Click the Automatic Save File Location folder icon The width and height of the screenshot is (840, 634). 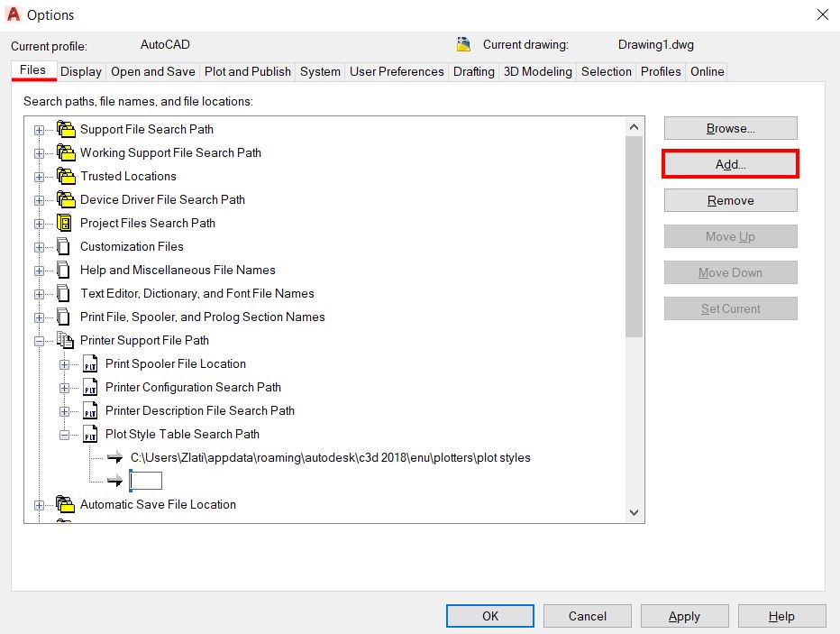tap(66, 505)
